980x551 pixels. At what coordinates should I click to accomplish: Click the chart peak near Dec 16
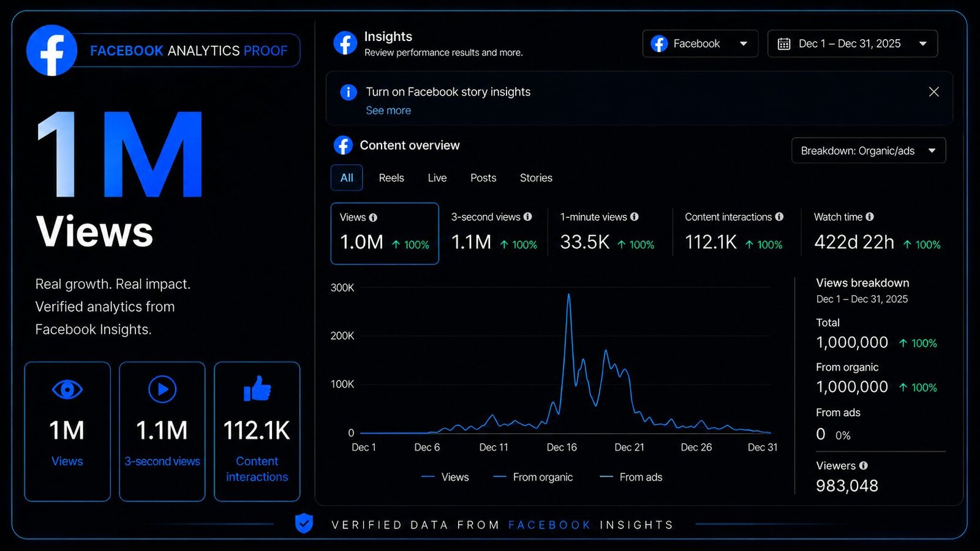pos(568,295)
